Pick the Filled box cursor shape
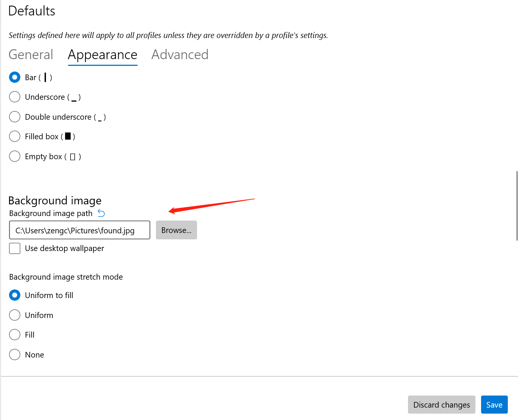 click(x=14, y=136)
